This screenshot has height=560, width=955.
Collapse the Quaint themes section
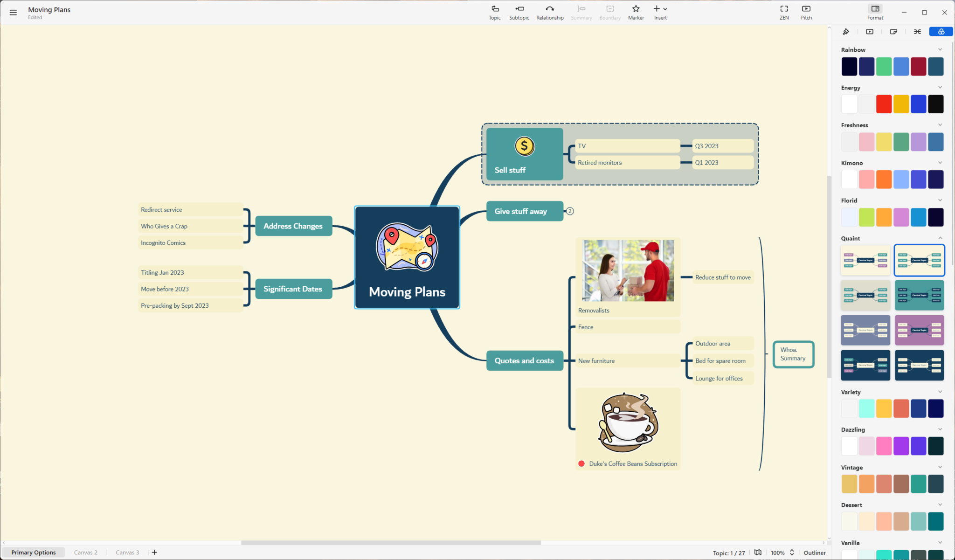[939, 238]
